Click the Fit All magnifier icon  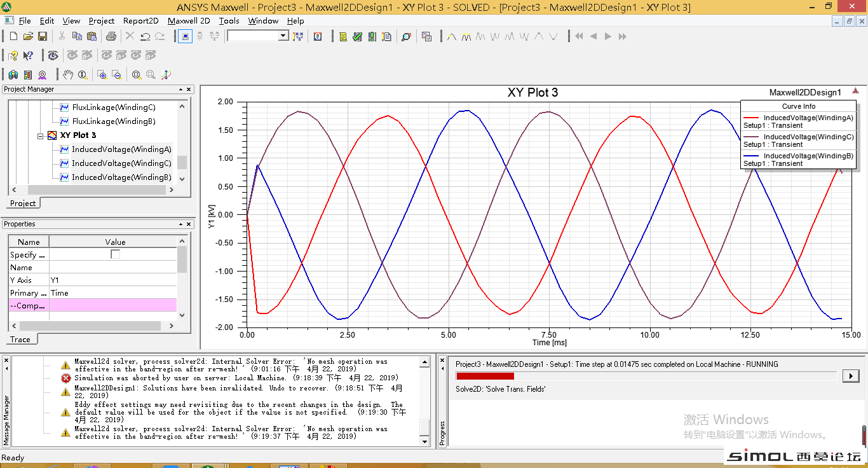(x=137, y=74)
